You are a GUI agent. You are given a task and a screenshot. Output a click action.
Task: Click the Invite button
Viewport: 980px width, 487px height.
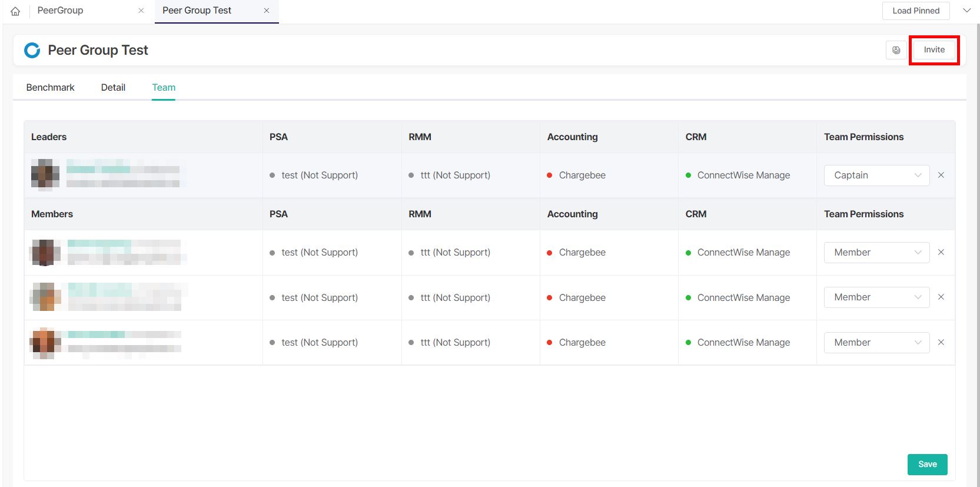click(934, 50)
